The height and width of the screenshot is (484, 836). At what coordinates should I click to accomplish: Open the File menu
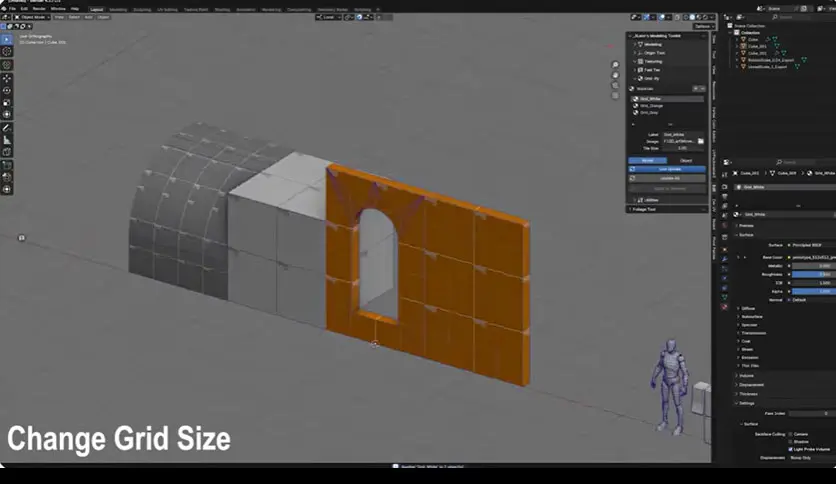(x=12, y=9)
